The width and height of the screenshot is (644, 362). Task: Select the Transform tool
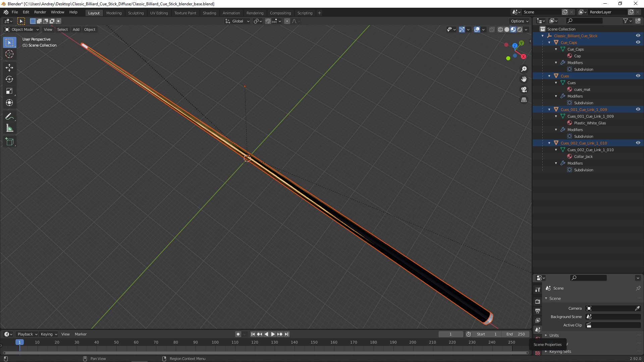coord(9,103)
